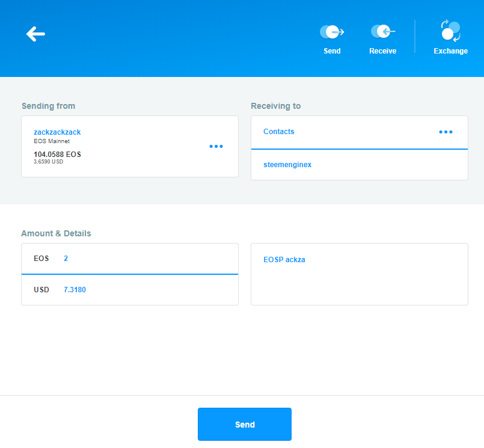
Task: Open Contacts three-dot menu
Action: 446,132
